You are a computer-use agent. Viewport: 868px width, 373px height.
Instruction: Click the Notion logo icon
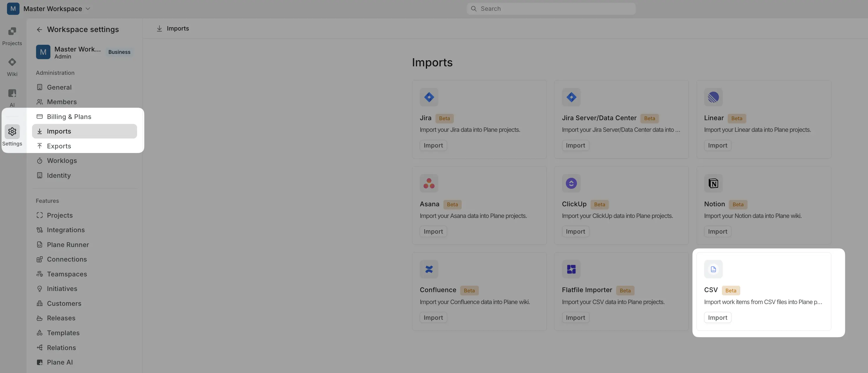coord(713,183)
